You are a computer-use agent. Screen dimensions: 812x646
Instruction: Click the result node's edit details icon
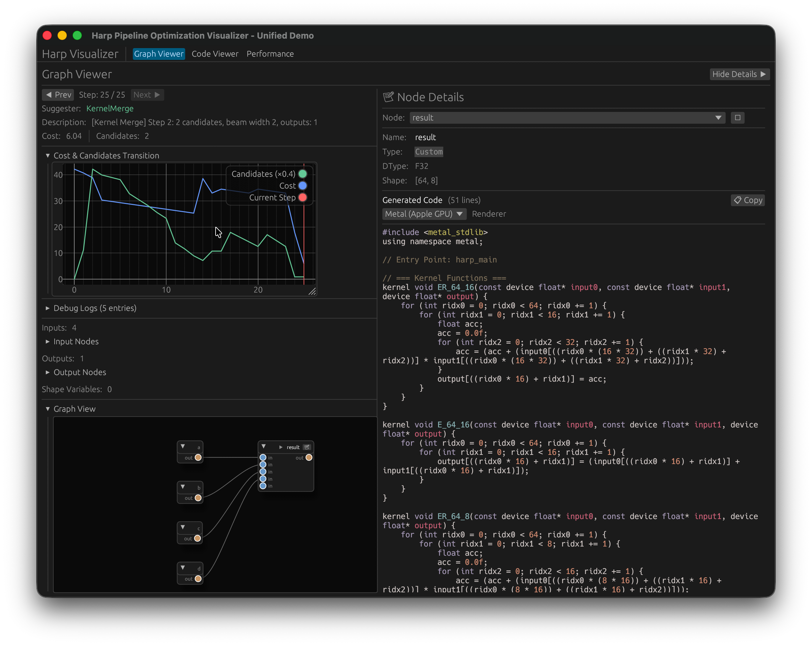coord(307,447)
